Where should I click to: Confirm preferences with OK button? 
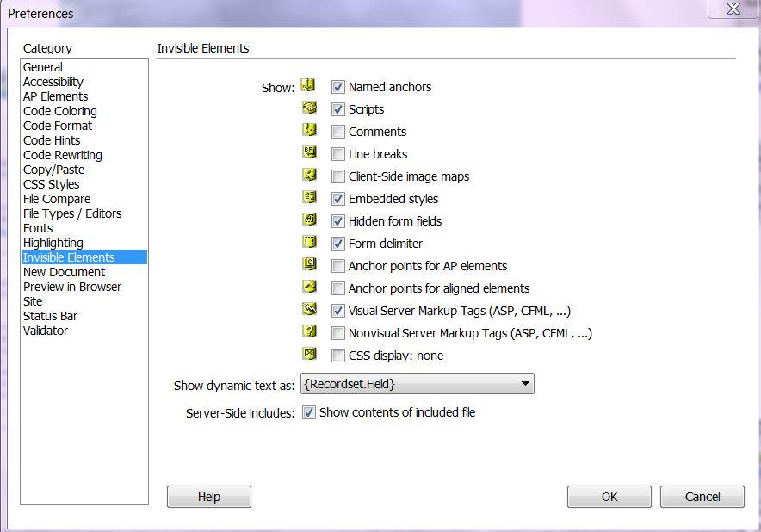tap(609, 497)
